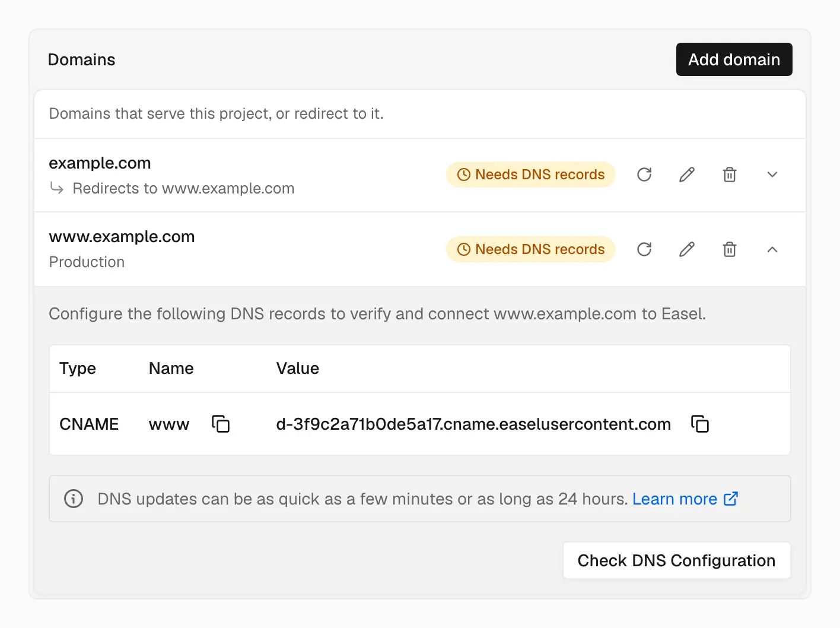Click the Value column header

click(298, 368)
